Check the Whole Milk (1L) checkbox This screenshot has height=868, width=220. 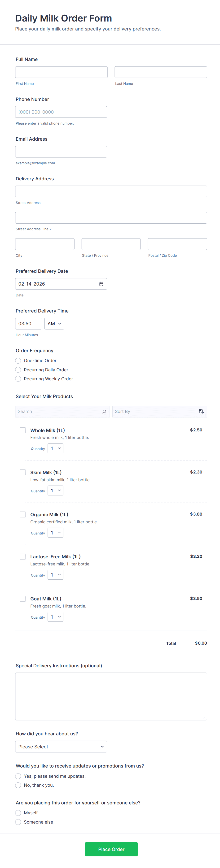point(23,430)
